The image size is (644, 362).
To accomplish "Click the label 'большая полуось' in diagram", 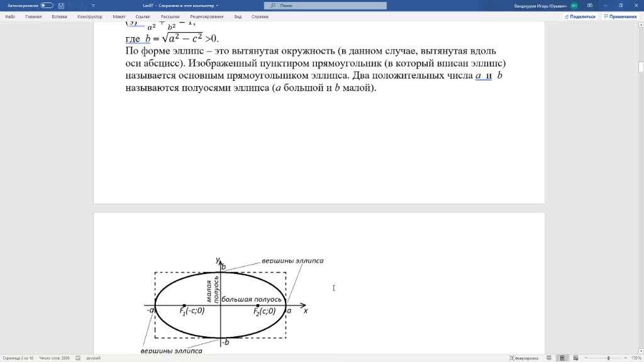I will [x=252, y=300].
